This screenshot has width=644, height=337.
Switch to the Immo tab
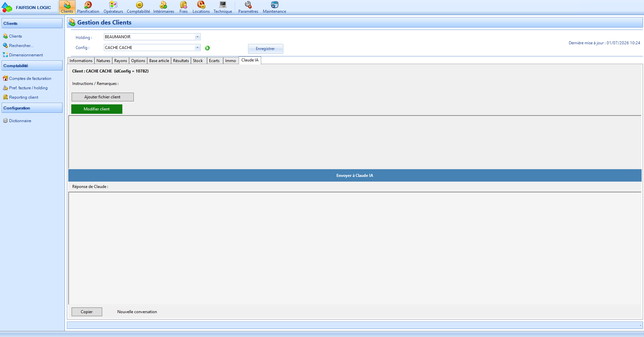pos(231,61)
